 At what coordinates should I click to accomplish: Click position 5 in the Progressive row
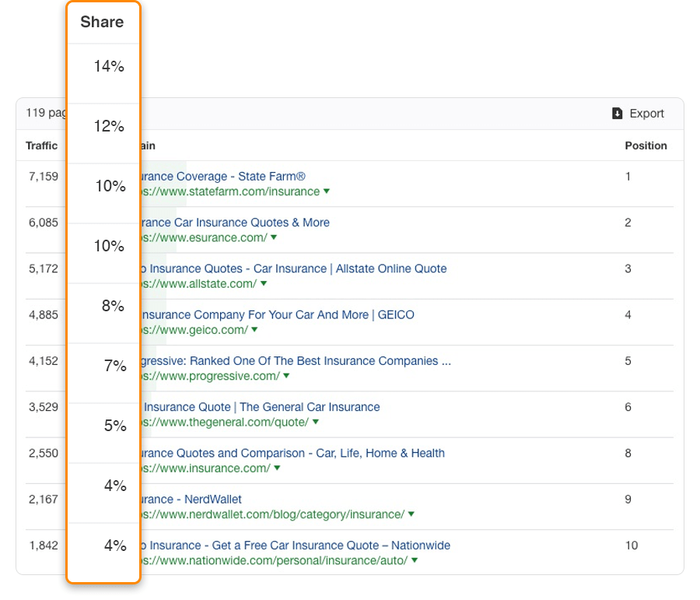click(628, 361)
